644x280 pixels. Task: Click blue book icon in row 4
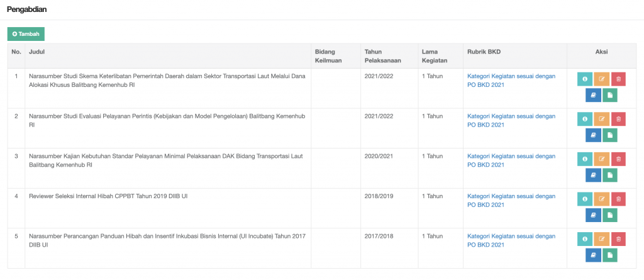click(x=594, y=215)
